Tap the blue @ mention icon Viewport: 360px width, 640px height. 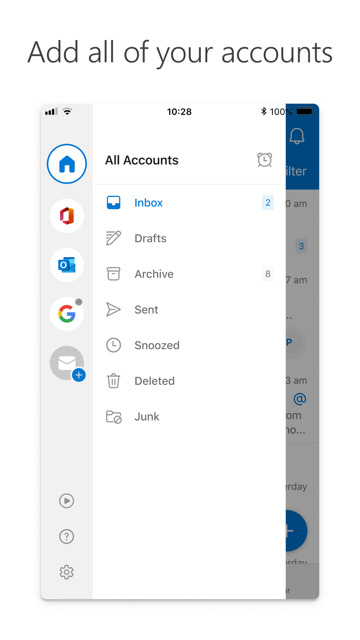pos(300,399)
